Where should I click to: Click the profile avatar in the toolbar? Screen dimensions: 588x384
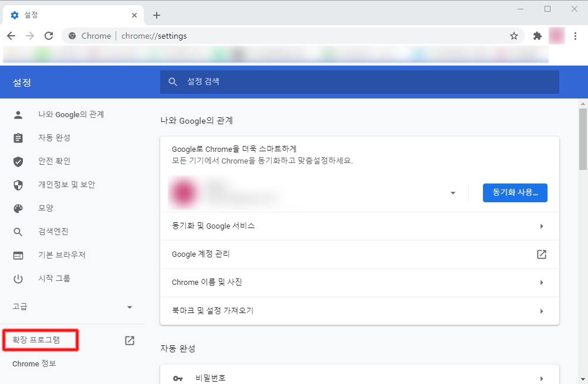[557, 36]
